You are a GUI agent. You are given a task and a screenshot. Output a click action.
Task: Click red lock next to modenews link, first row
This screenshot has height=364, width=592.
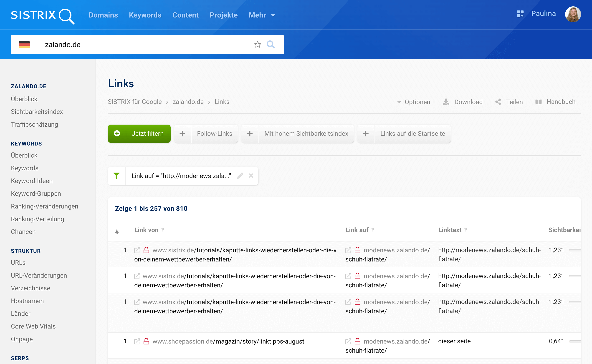[x=358, y=250]
